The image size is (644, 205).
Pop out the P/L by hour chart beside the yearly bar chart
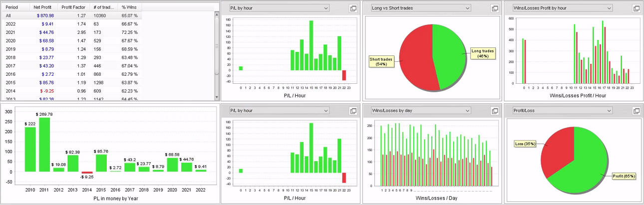[x=353, y=111]
